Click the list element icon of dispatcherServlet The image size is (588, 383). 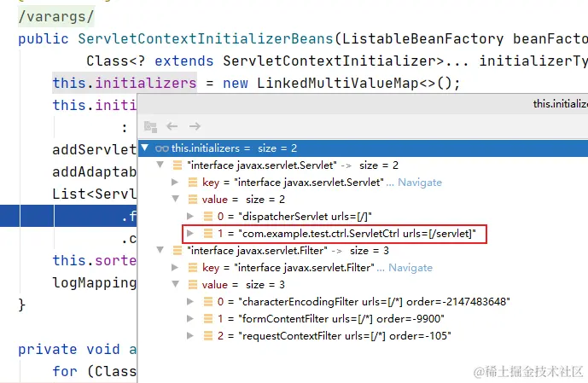[207, 216]
